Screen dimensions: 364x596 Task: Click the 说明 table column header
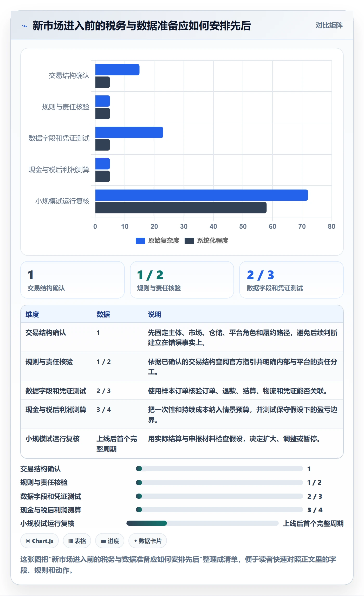point(155,314)
